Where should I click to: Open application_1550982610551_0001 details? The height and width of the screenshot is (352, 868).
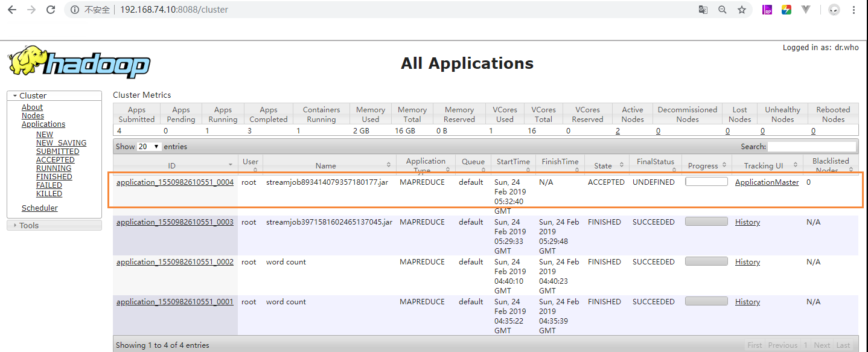tap(175, 302)
